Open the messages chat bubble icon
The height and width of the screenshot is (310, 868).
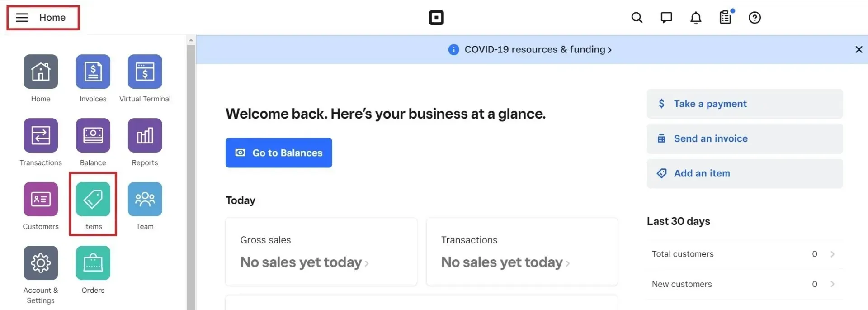pos(666,18)
